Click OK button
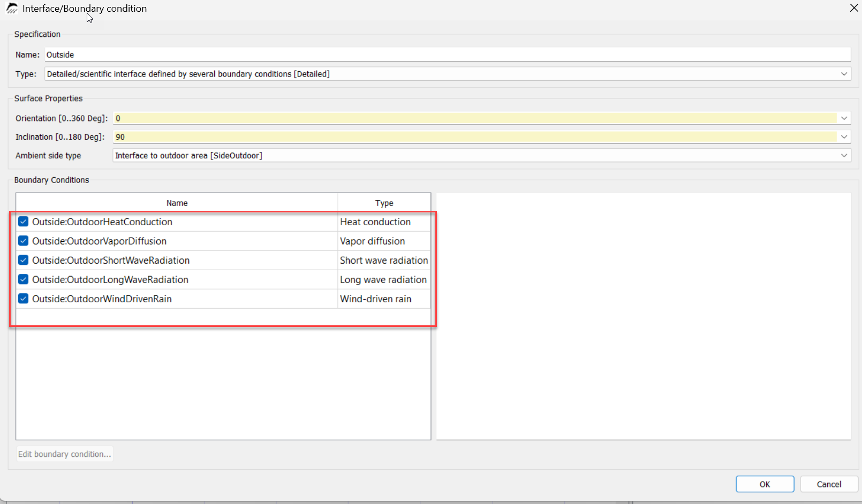This screenshot has width=862, height=504. coord(765,484)
